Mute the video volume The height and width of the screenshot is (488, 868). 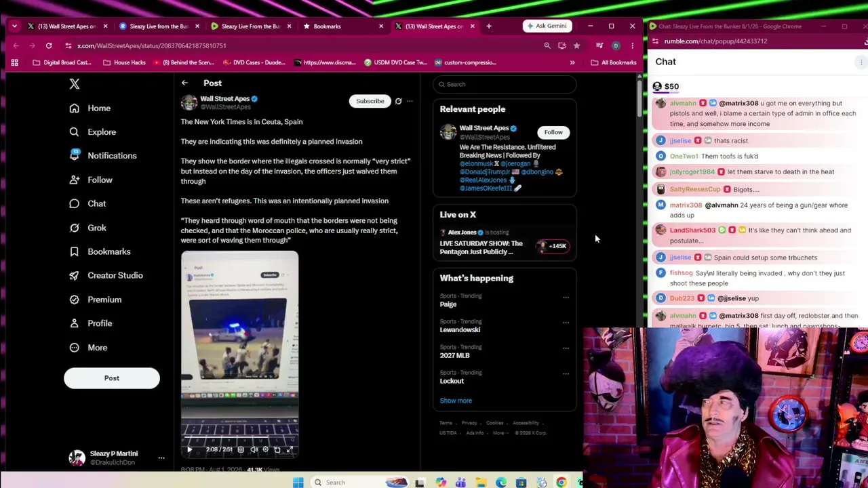pos(254,449)
